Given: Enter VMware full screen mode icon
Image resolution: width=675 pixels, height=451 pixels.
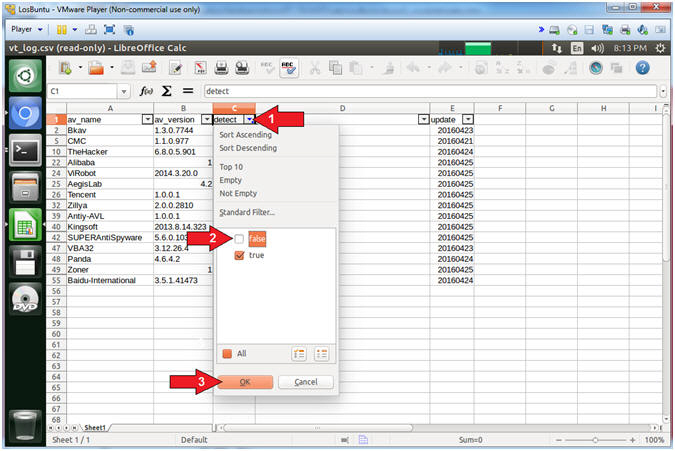Looking at the screenshot, I should [110, 29].
